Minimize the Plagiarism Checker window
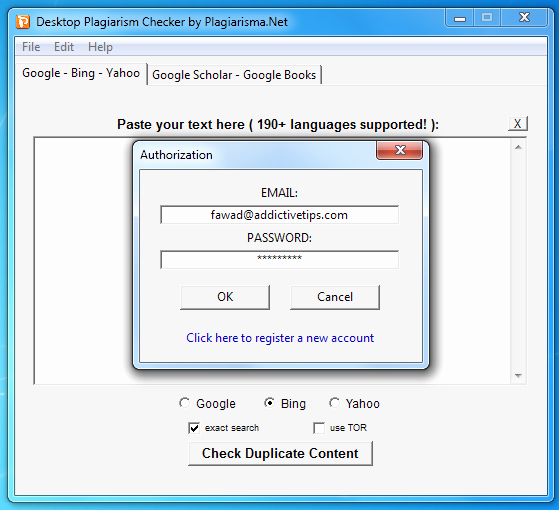Screen dimensions: 559x510 point(460,18)
